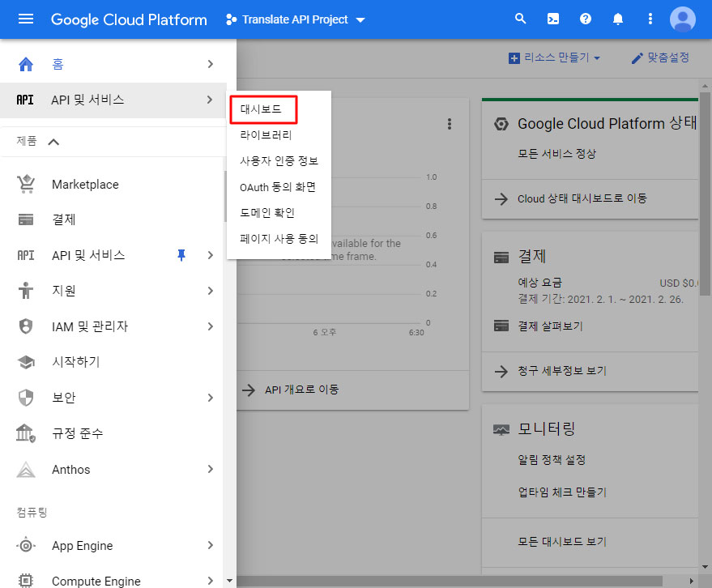
Task: Expand the Compute Engine submenu chevron
Action: click(211, 580)
